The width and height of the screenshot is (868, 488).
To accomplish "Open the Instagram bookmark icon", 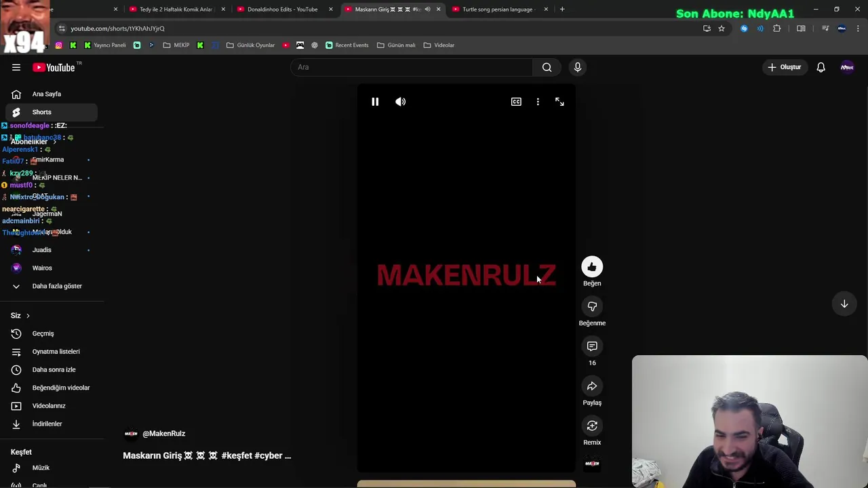I will pyautogui.click(x=59, y=45).
